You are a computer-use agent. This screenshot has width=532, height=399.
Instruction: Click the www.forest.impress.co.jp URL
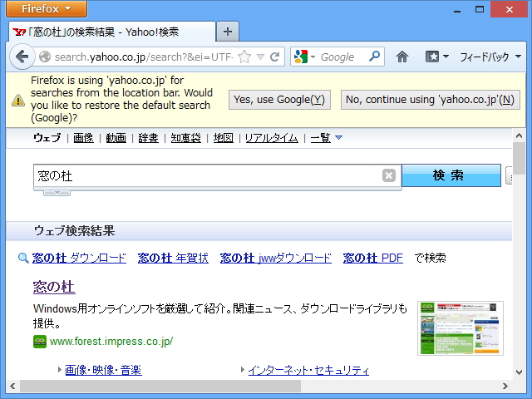[111, 342]
